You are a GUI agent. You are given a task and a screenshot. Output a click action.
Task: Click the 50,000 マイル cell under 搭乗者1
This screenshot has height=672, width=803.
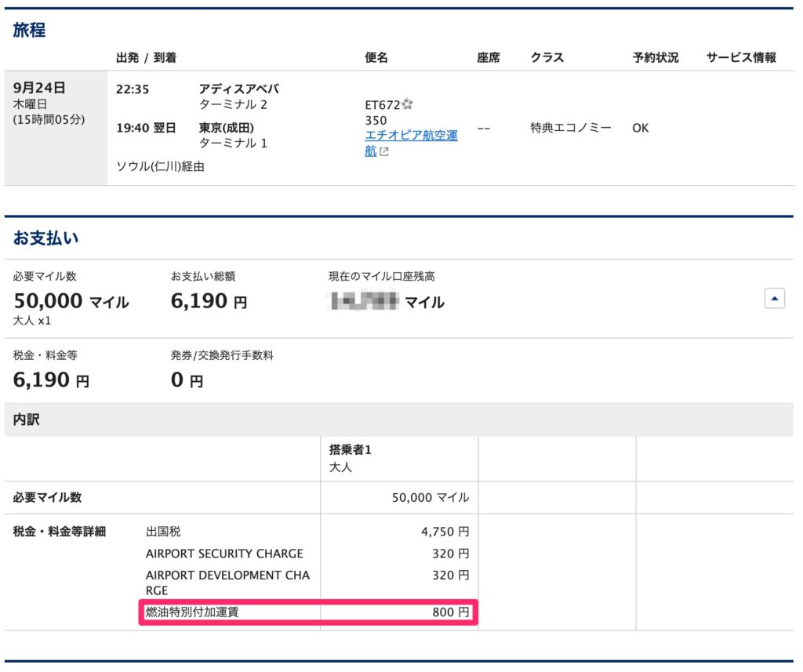coord(431,498)
